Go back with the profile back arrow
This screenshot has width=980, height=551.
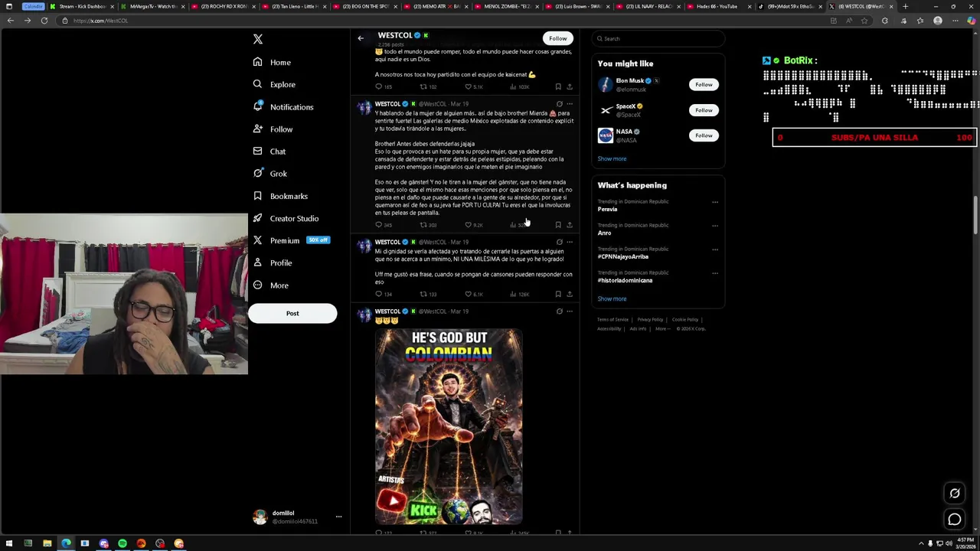[x=361, y=38]
